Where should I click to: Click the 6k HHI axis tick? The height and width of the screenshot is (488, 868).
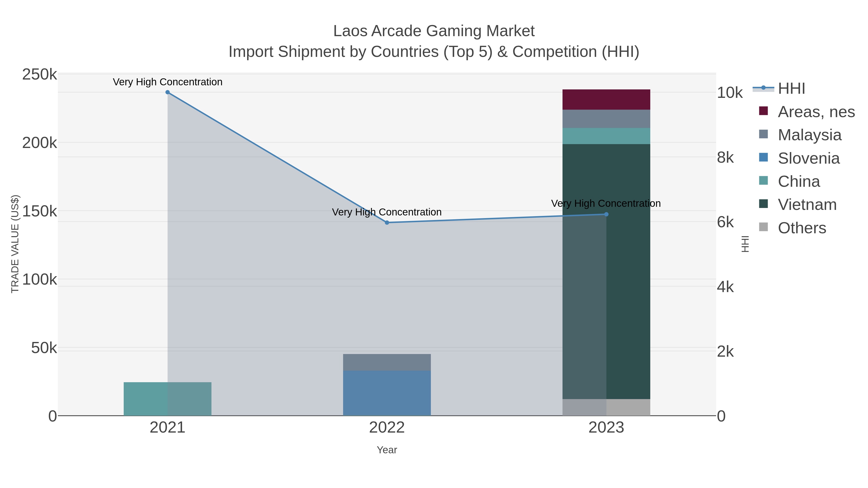[726, 222]
